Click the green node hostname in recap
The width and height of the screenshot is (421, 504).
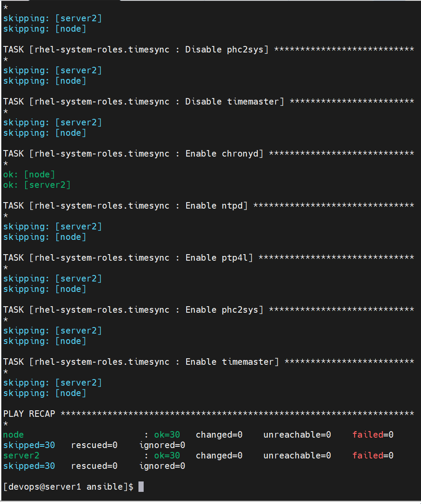point(13,435)
